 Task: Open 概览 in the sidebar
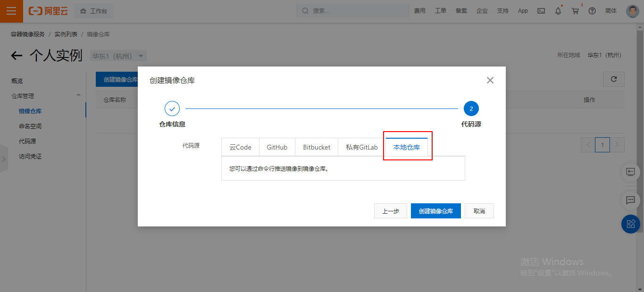17,81
